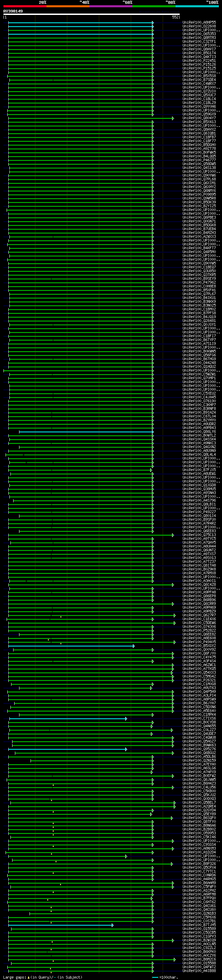Click the Large gaps legend text
222x980 pixels.
click(43, 977)
